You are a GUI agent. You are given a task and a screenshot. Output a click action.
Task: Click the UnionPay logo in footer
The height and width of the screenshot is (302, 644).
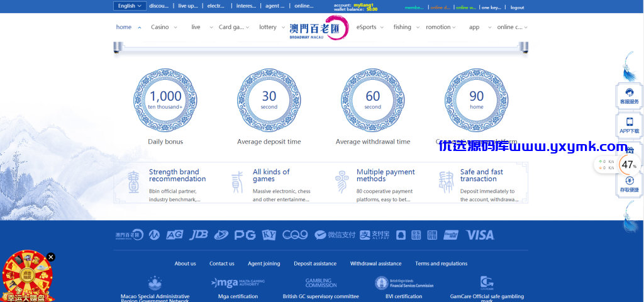coord(451,235)
